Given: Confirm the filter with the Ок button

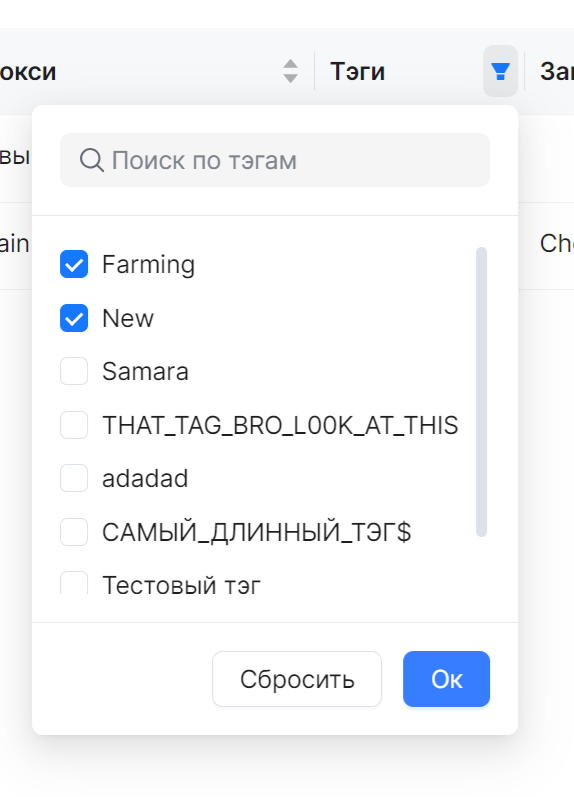Looking at the screenshot, I should pos(446,679).
